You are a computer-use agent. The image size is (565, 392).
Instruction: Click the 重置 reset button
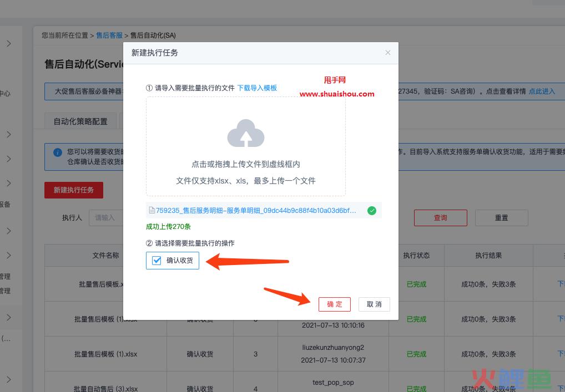click(x=501, y=218)
